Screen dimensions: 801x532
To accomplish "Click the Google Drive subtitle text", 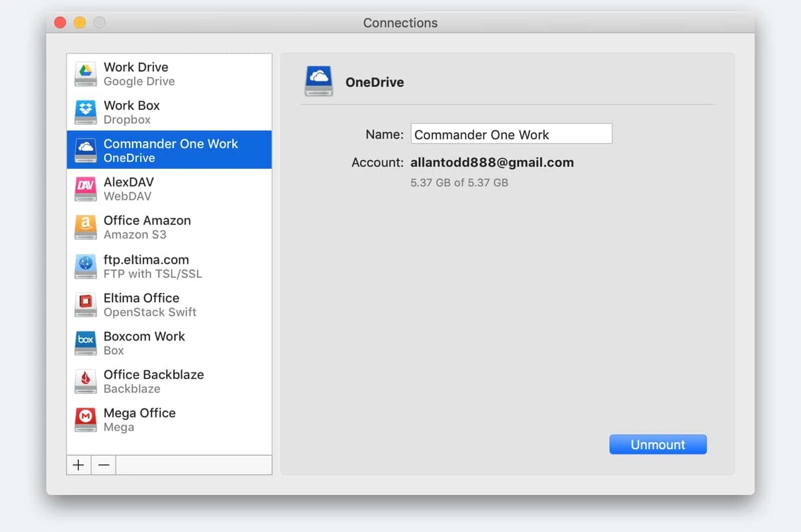I will pyautogui.click(x=139, y=82).
